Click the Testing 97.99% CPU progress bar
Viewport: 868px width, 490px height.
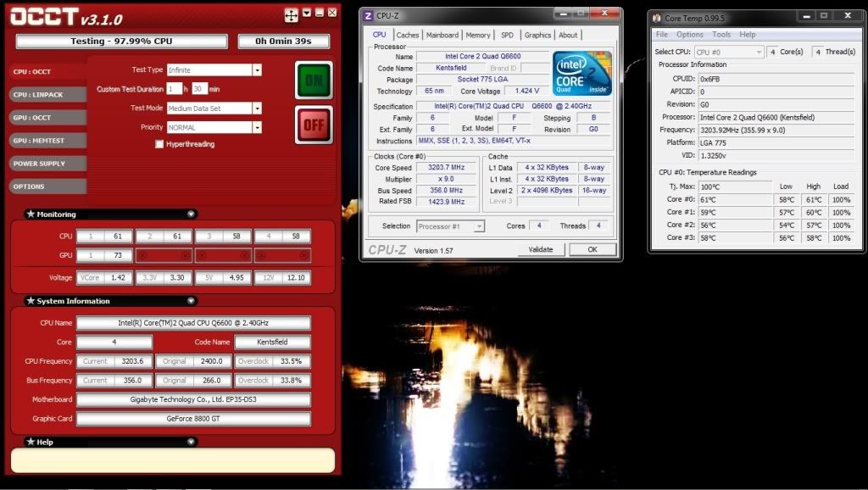[x=121, y=41]
